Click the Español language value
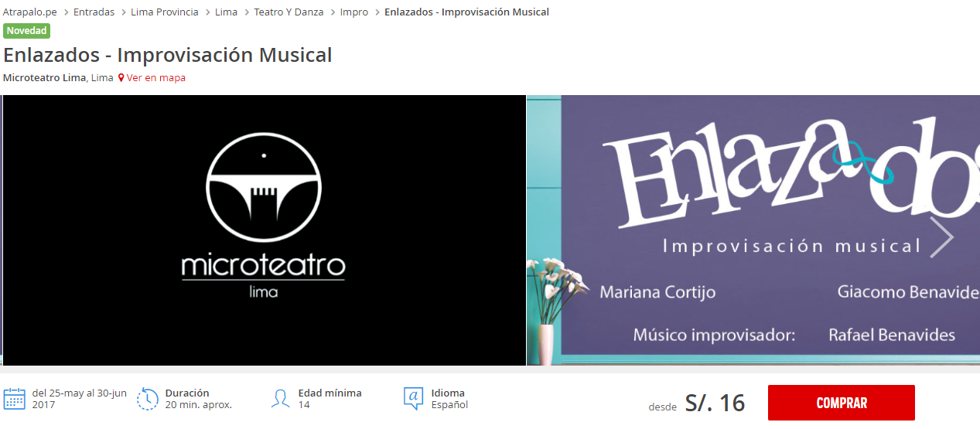 pyautogui.click(x=450, y=404)
